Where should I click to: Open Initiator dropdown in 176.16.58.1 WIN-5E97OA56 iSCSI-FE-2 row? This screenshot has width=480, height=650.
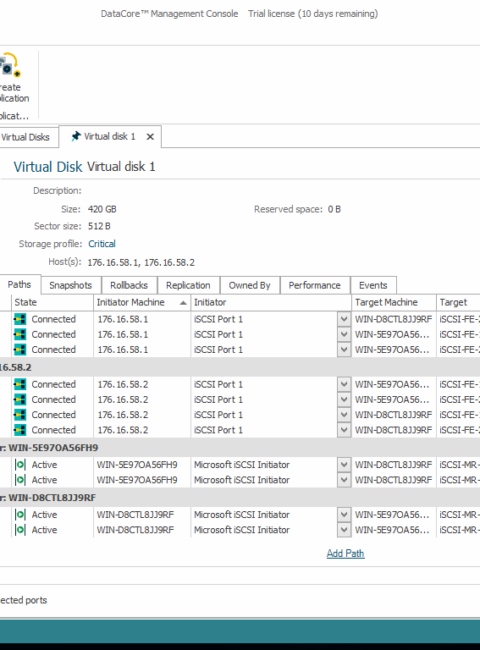344,350
